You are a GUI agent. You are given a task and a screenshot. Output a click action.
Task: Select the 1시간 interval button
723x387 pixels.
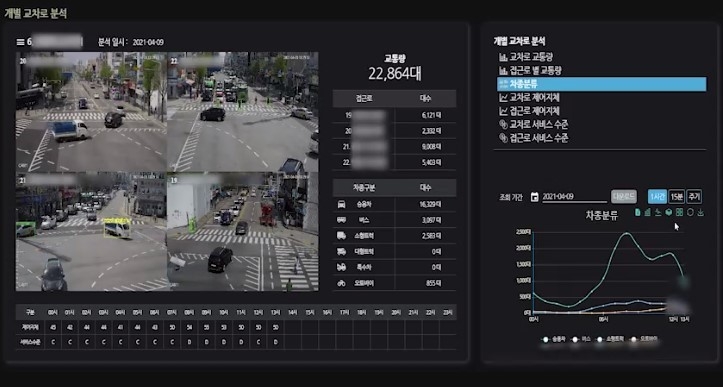(657, 196)
